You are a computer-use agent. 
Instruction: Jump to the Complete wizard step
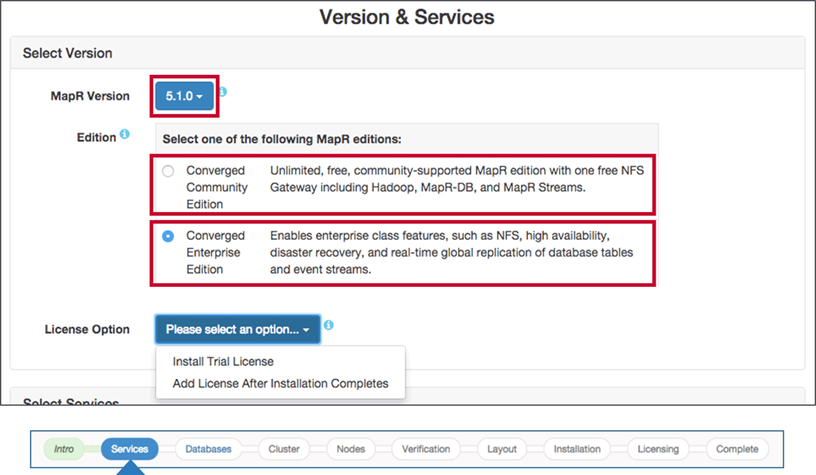tap(737, 449)
